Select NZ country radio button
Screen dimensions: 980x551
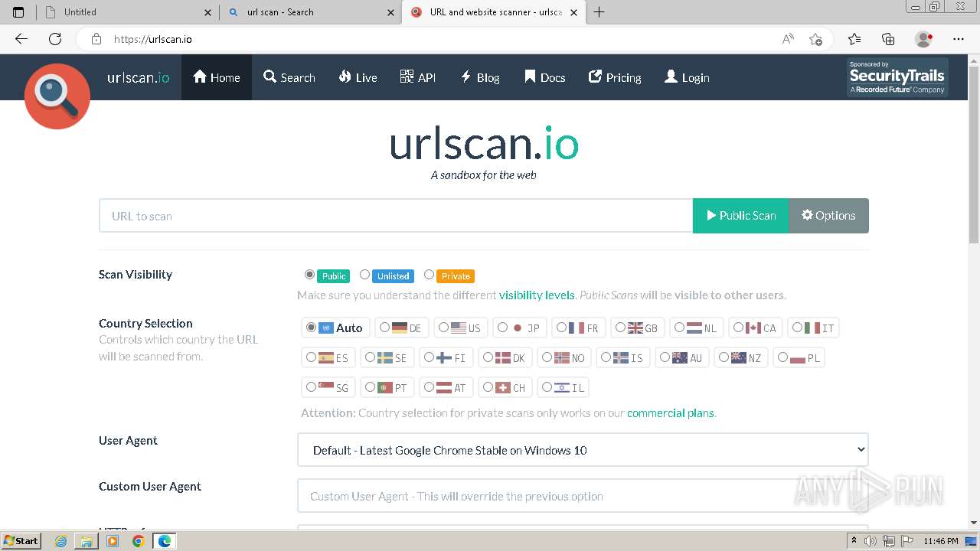point(724,357)
